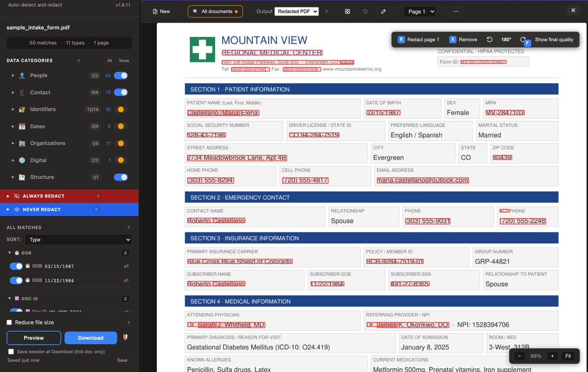
Task: Open the grid thumbnails view icon
Action: (347, 11)
